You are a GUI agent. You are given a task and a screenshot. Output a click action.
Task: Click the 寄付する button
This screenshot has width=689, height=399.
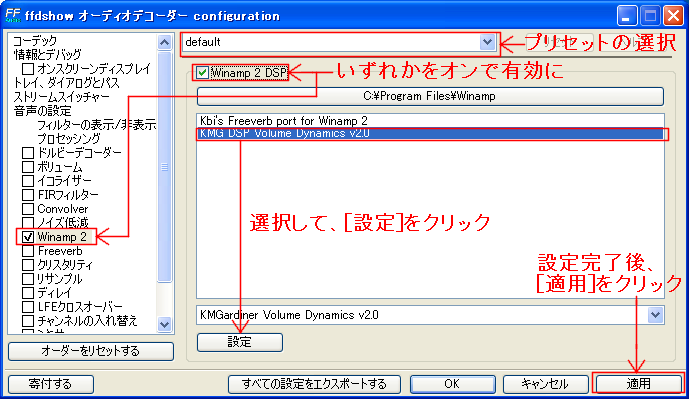click(x=51, y=384)
